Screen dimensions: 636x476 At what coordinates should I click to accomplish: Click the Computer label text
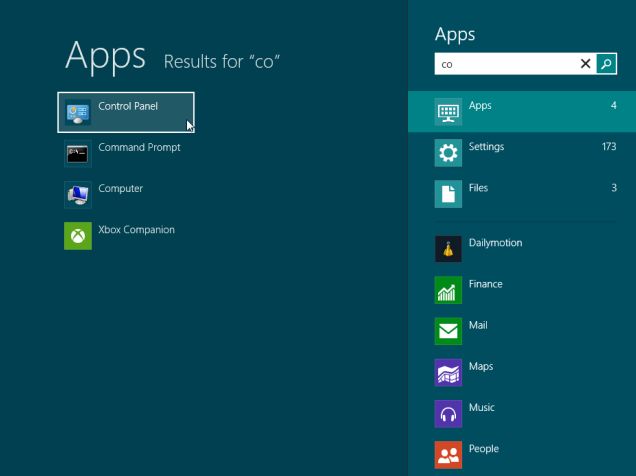tap(120, 189)
